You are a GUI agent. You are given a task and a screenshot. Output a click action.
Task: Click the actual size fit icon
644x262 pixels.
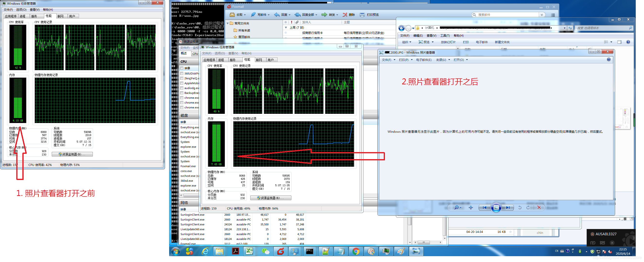(x=471, y=208)
